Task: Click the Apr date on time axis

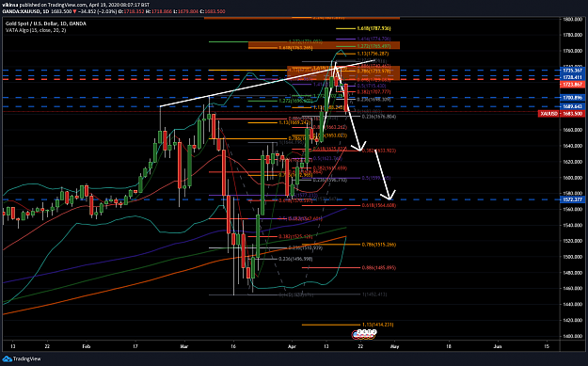Action: point(292,346)
